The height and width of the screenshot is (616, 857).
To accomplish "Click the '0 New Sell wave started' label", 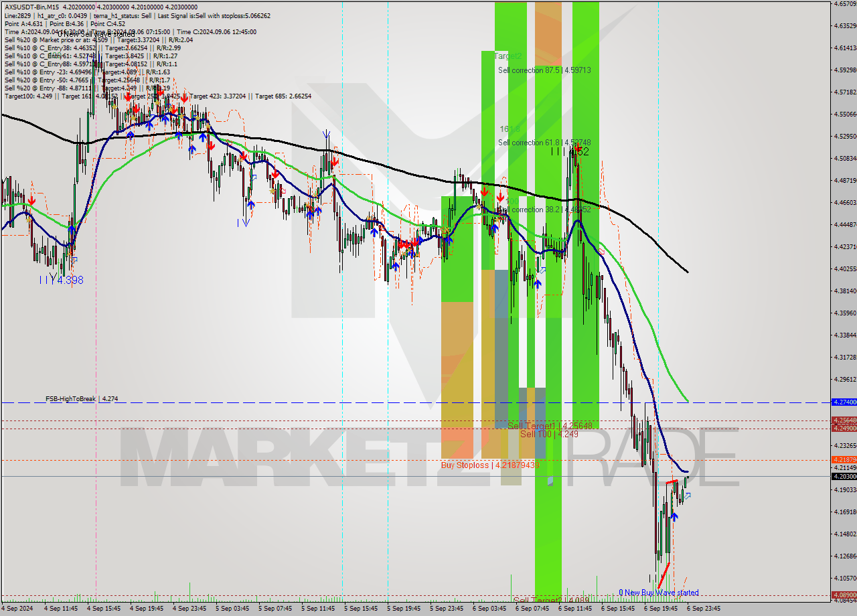I will 96,34.
